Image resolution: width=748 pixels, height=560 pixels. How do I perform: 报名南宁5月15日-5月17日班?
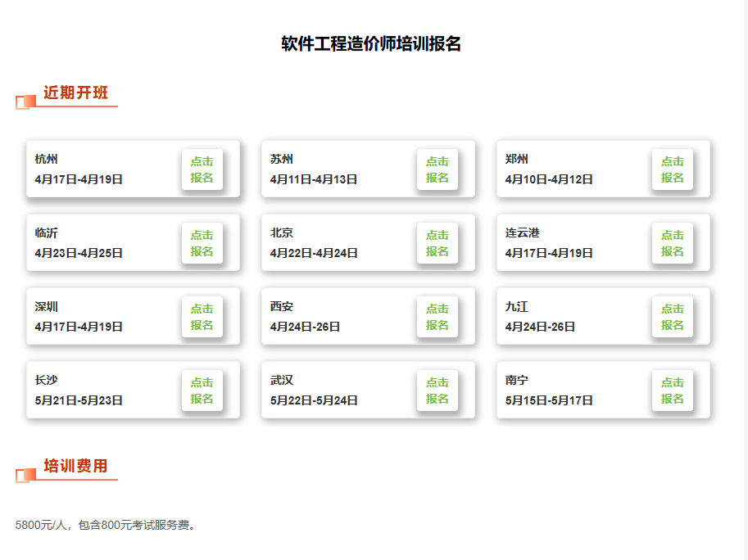[x=673, y=390]
